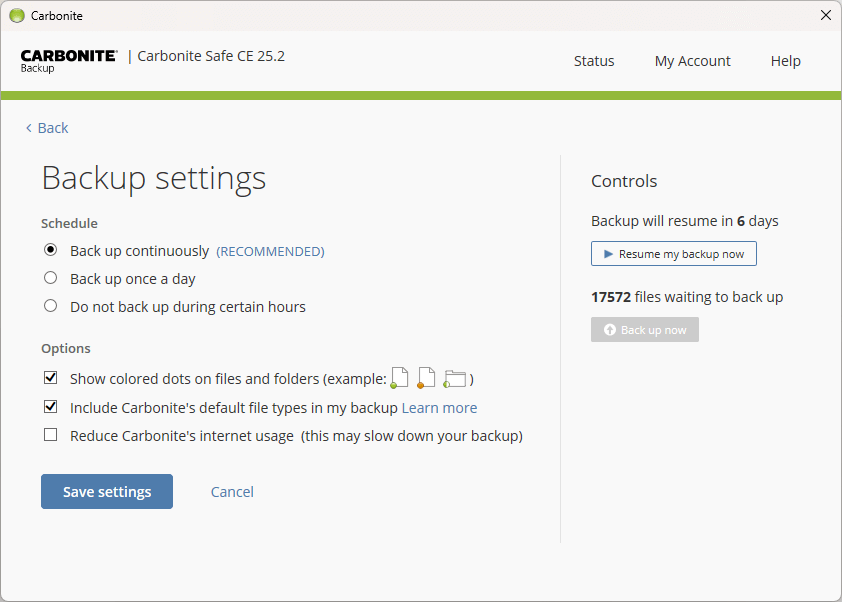842x602 pixels.
Task: Click the green-dot file example icon
Action: [400, 378]
